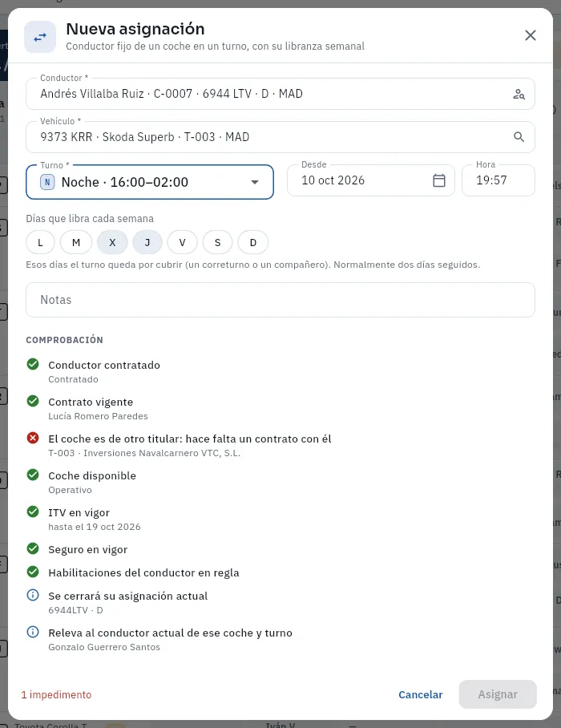This screenshot has height=728, width=561.
Task: Click the red error icon for otro titular
Action: pos(33,439)
